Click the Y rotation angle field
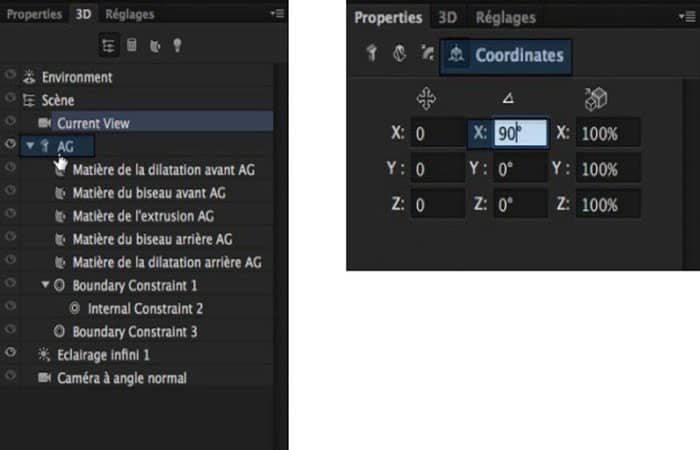 pos(520,169)
